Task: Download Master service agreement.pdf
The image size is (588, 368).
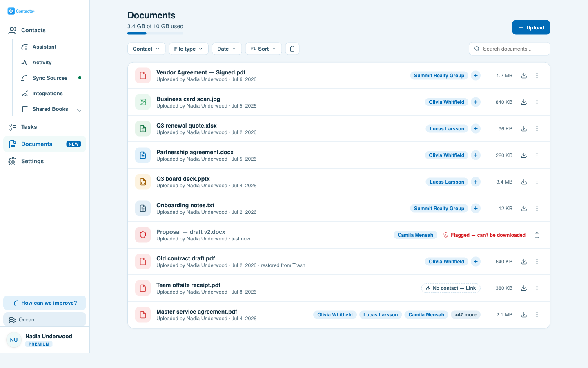Action: [524, 315]
